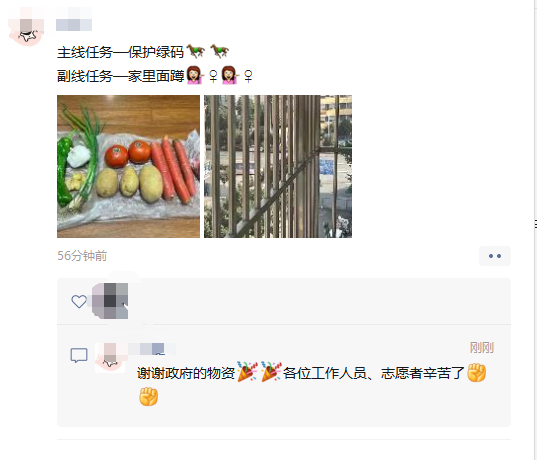This screenshot has width=537, height=460.
Task: Click the two-dot more options button
Action: pos(495,256)
